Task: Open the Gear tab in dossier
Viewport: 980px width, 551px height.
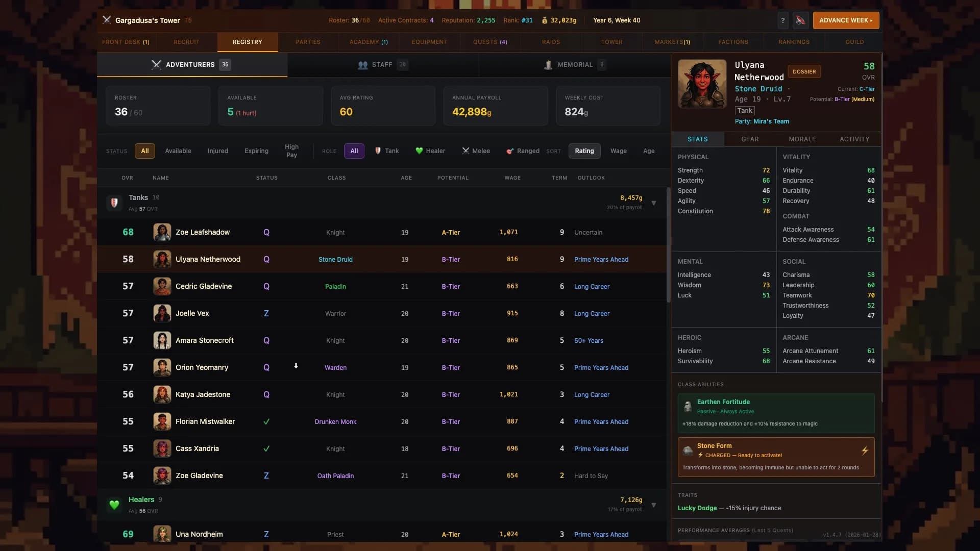Action: pyautogui.click(x=750, y=139)
